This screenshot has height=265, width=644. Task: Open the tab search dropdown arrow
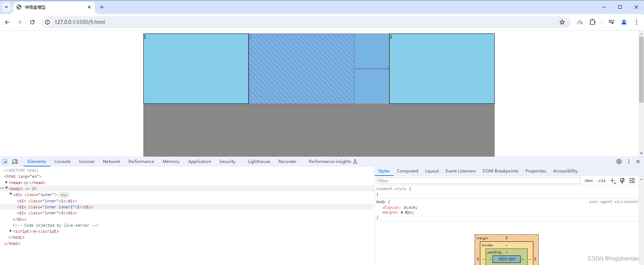point(6,7)
